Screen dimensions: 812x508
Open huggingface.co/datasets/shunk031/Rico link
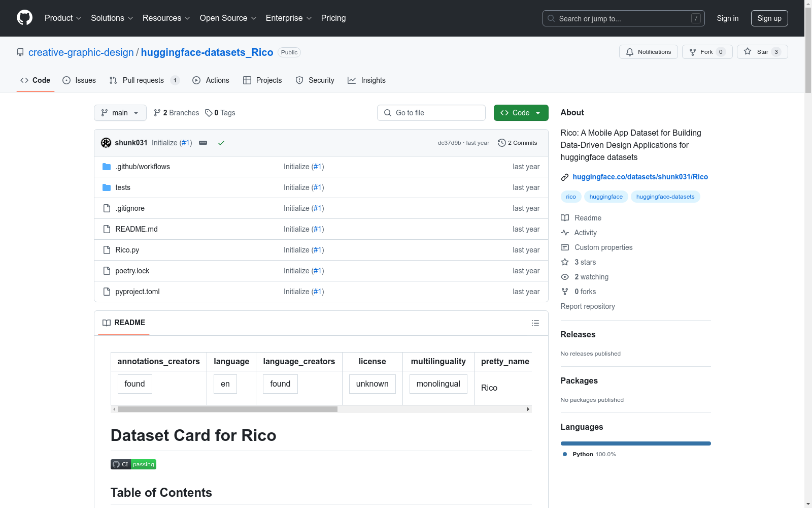tap(640, 177)
